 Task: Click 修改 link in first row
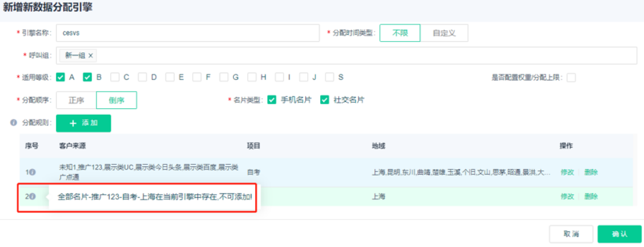point(567,172)
